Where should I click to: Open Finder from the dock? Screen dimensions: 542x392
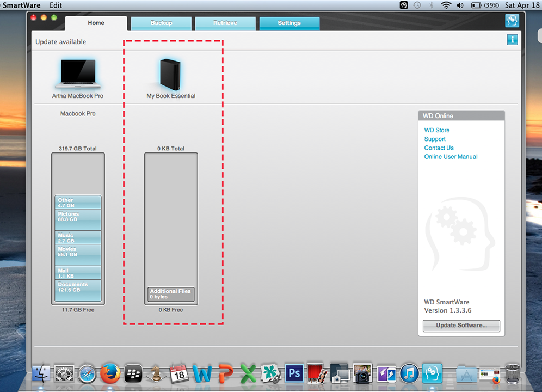click(x=41, y=374)
